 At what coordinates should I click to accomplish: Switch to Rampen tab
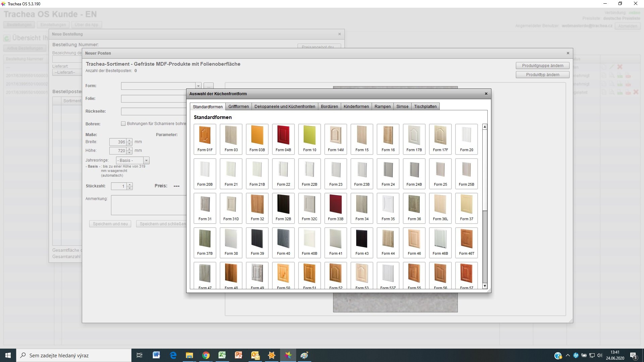[x=383, y=107]
